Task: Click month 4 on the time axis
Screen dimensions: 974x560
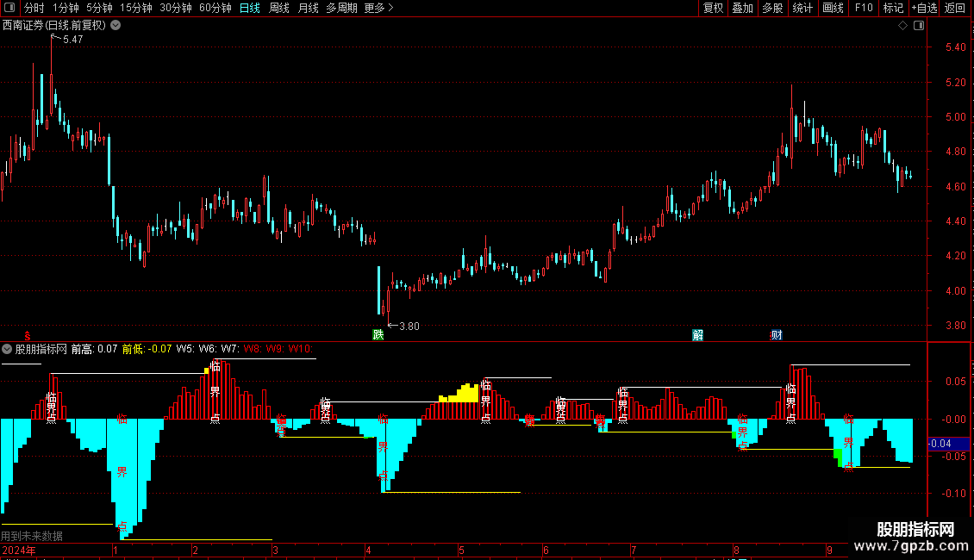Action: [368, 550]
